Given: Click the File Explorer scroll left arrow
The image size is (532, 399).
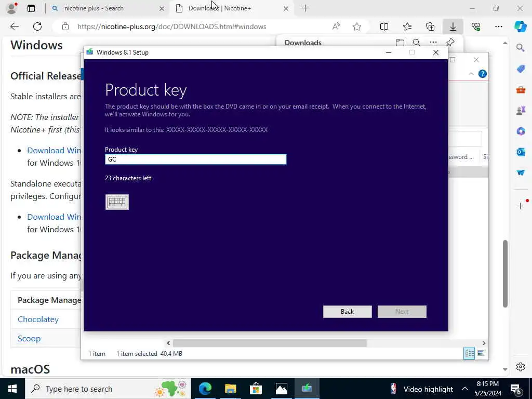Looking at the screenshot, I should (168, 343).
